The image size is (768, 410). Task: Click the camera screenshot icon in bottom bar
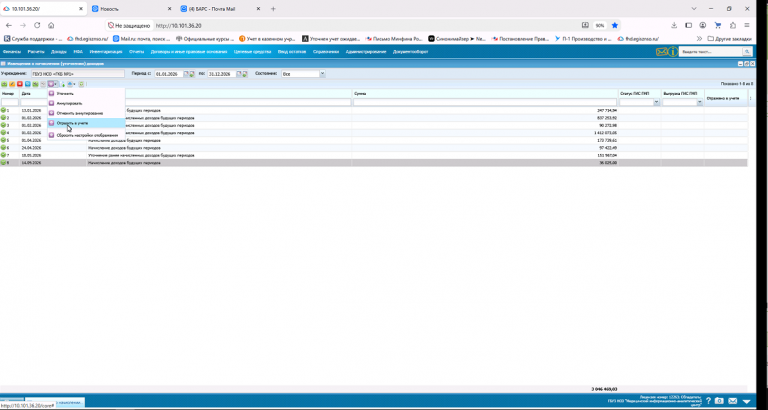point(719,401)
